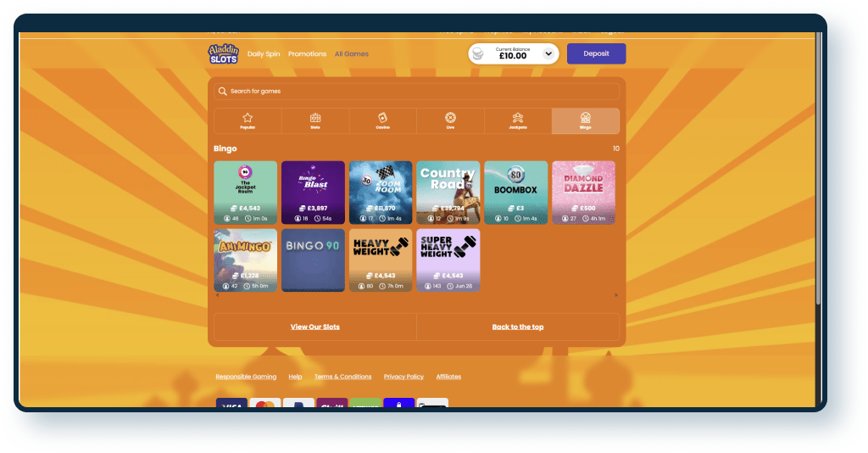The height and width of the screenshot is (453, 868).
Task: Open the Terms & Conditions footer link
Action: (342, 377)
